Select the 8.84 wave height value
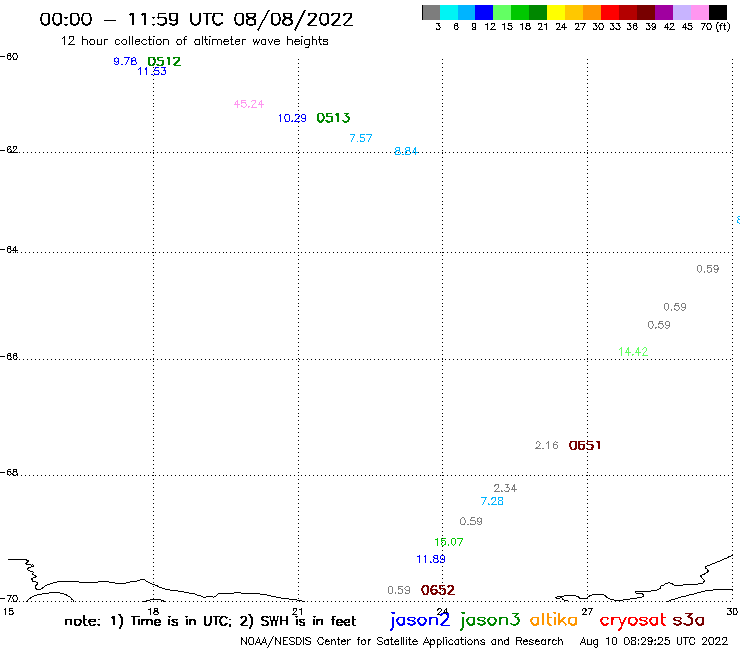This screenshot has height=650, width=740. click(406, 151)
